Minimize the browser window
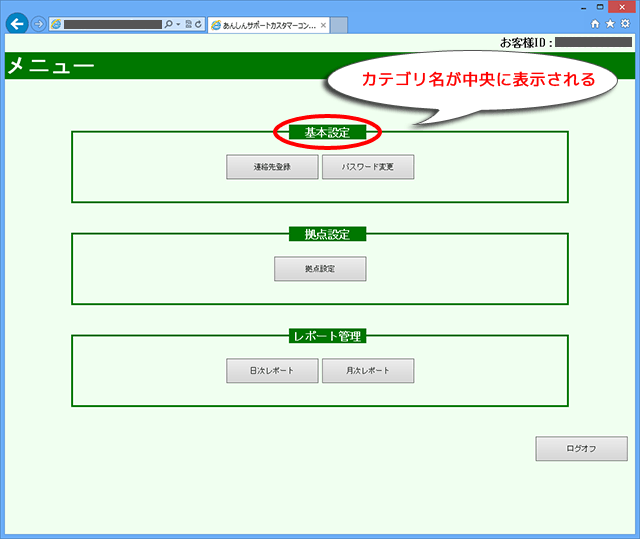The width and height of the screenshot is (640, 539). click(x=584, y=7)
